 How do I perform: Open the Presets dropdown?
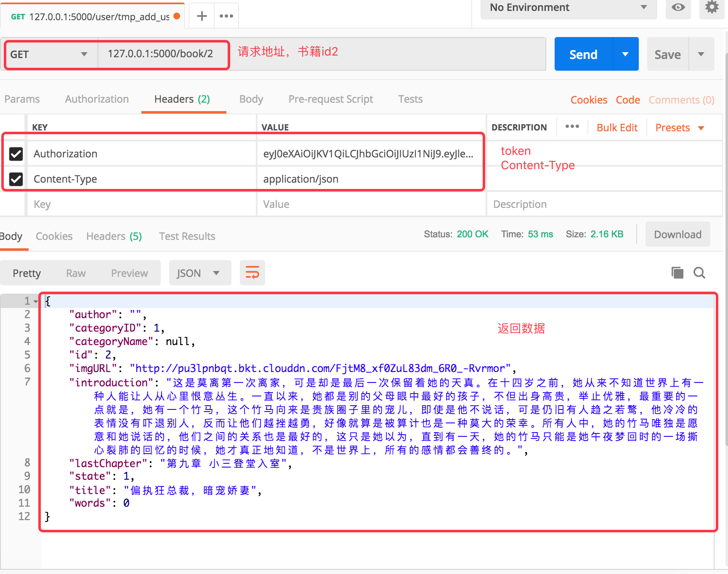[680, 128]
